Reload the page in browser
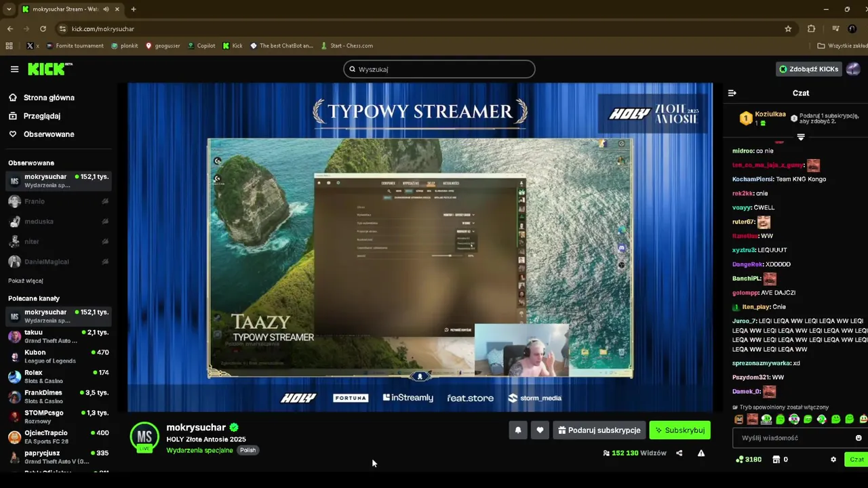The height and width of the screenshot is (488, 868). (43, 28)
